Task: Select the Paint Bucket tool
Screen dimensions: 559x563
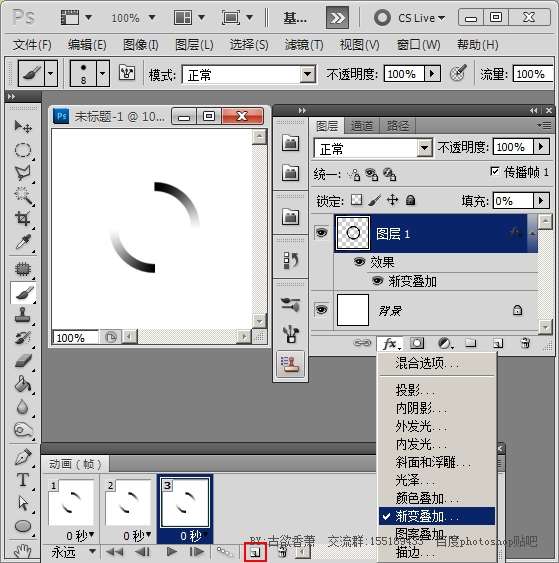Action: pos(23,383)
